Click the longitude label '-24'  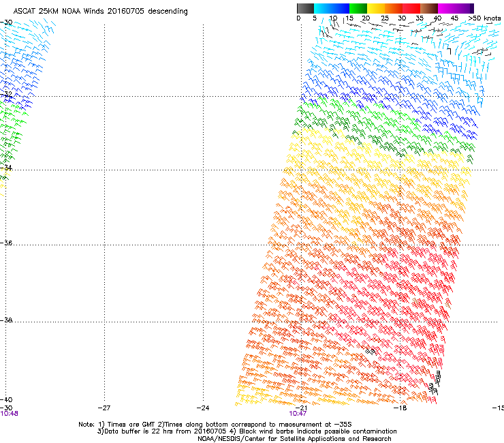(203, 408)
